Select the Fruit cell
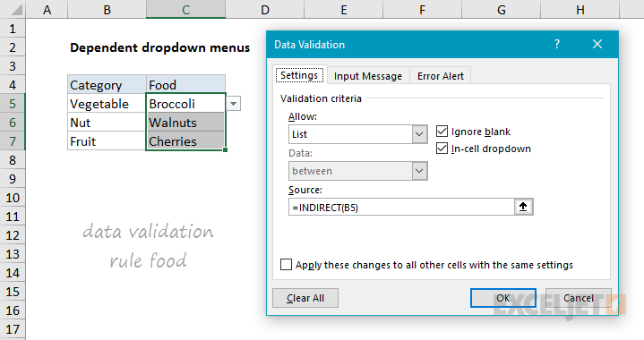The image size is (644, 340). 107,141
